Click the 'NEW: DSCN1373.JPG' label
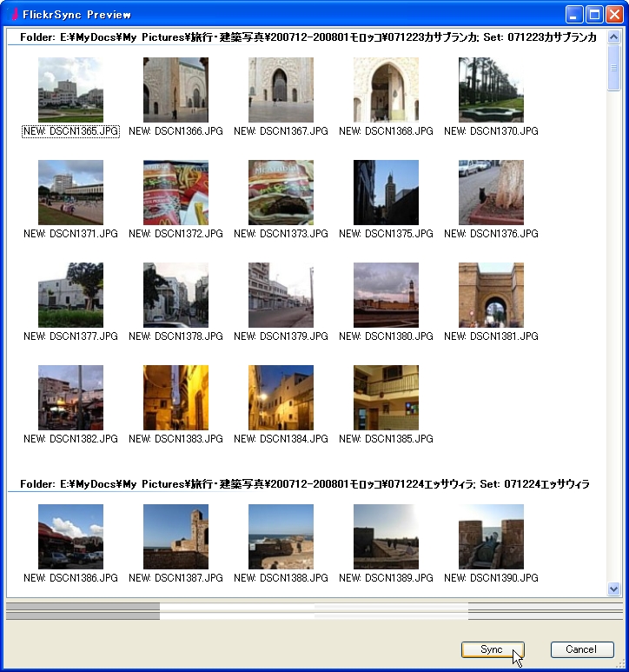 coord(281,234)
